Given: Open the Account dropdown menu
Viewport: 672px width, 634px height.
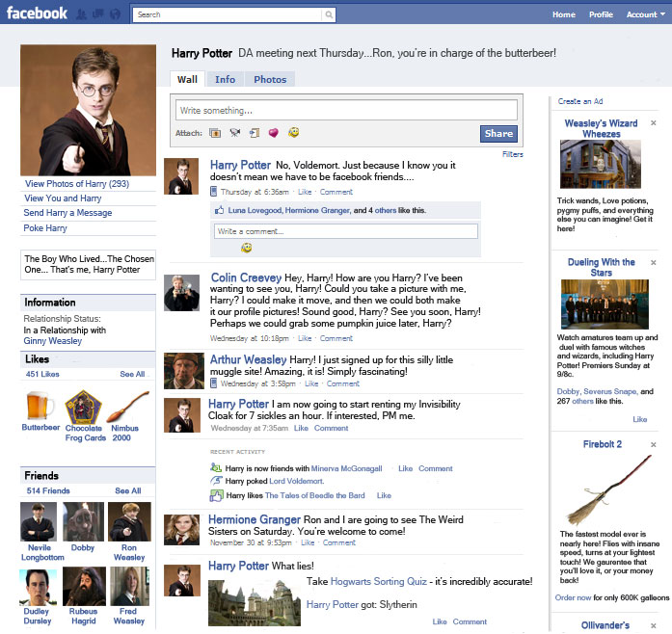Looking at the screenshot, I should [x=646, y=14].
